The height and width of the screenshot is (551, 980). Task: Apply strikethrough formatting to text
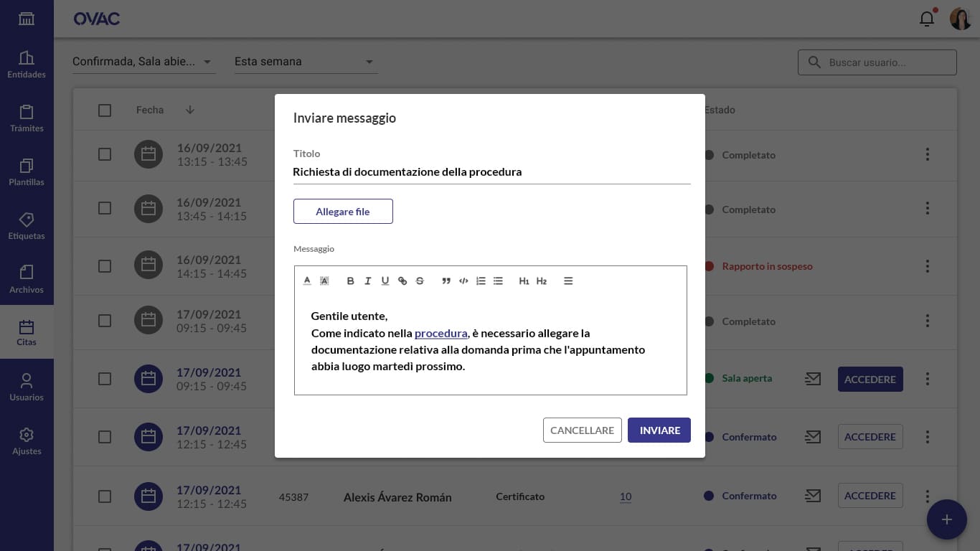(x=420, y=281)
